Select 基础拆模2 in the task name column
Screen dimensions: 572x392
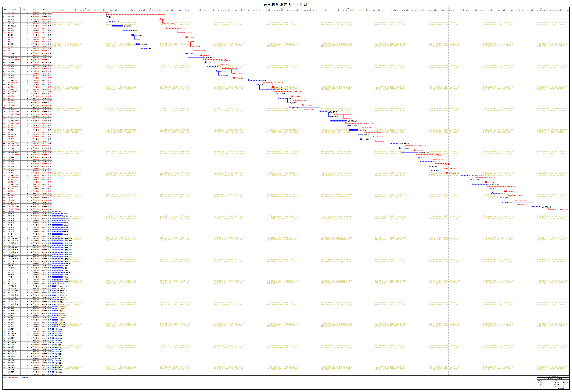click(11, 47)
